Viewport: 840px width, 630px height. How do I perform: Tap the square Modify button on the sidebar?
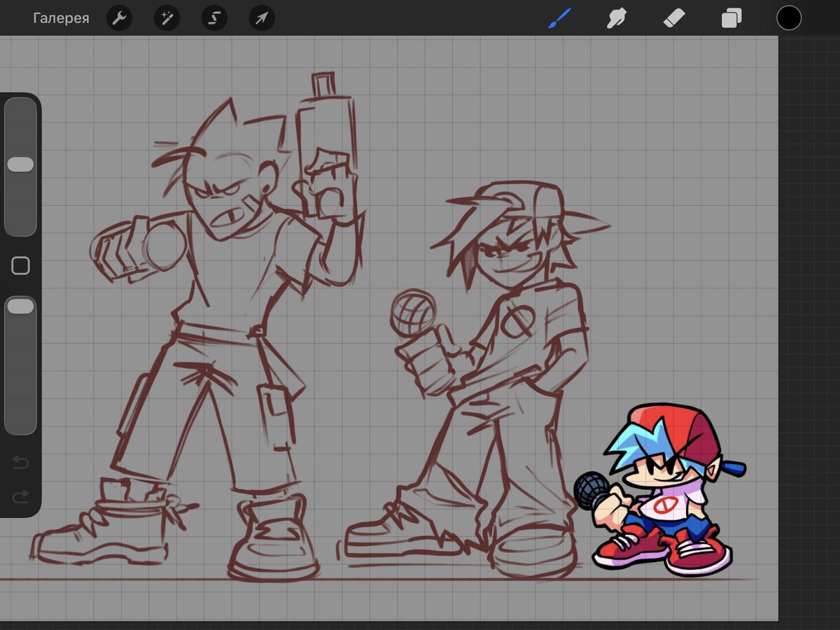pos(21,265)
